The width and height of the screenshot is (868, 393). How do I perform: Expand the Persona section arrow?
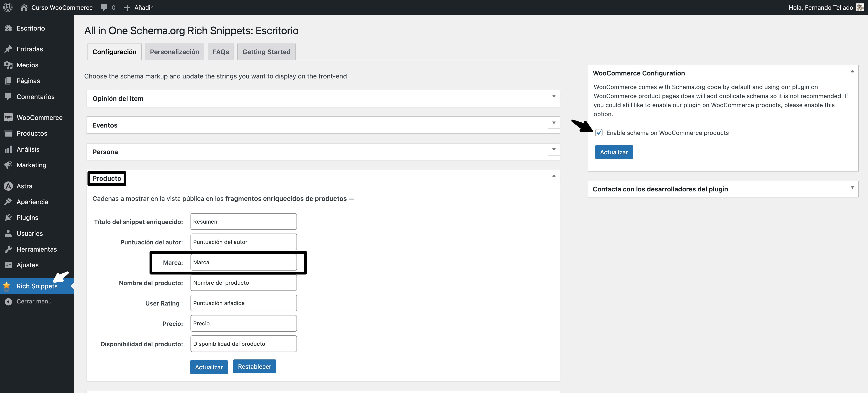[554, 150]
